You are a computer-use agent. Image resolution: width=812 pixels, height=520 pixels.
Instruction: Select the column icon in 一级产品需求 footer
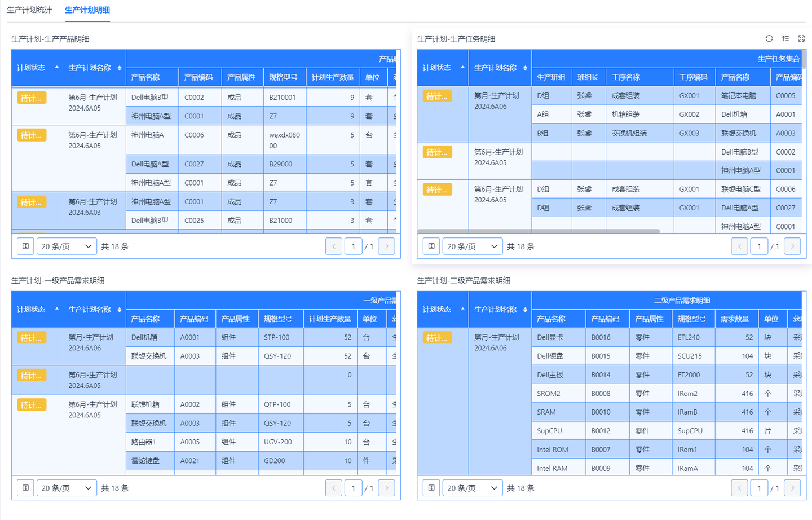(x=25, y=487)
